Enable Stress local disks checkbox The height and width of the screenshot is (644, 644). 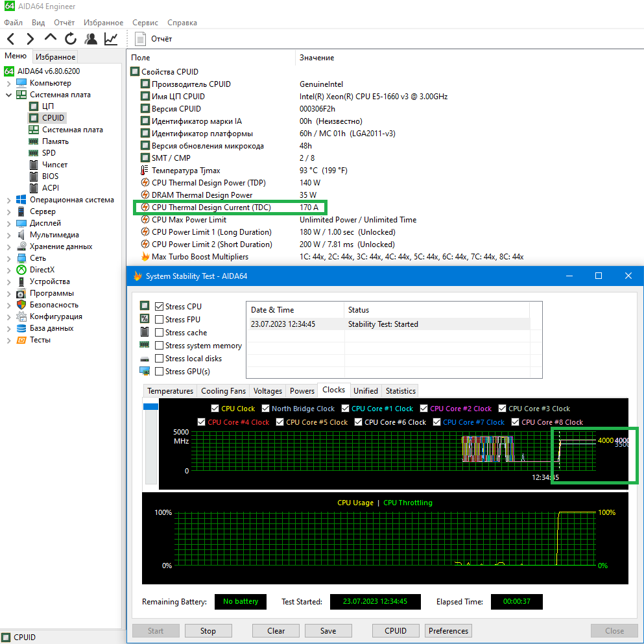160,358
